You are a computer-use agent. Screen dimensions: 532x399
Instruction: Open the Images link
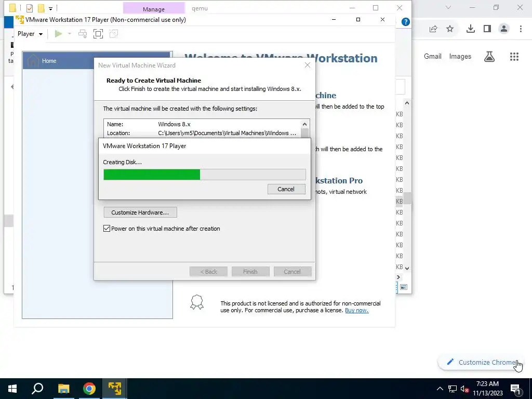point(460,56)
